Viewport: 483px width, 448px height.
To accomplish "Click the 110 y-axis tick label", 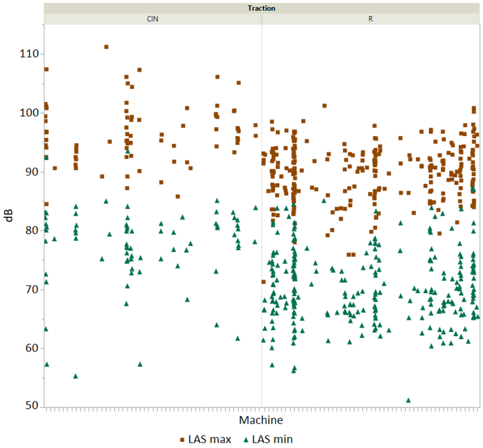I will coord(29,53).
